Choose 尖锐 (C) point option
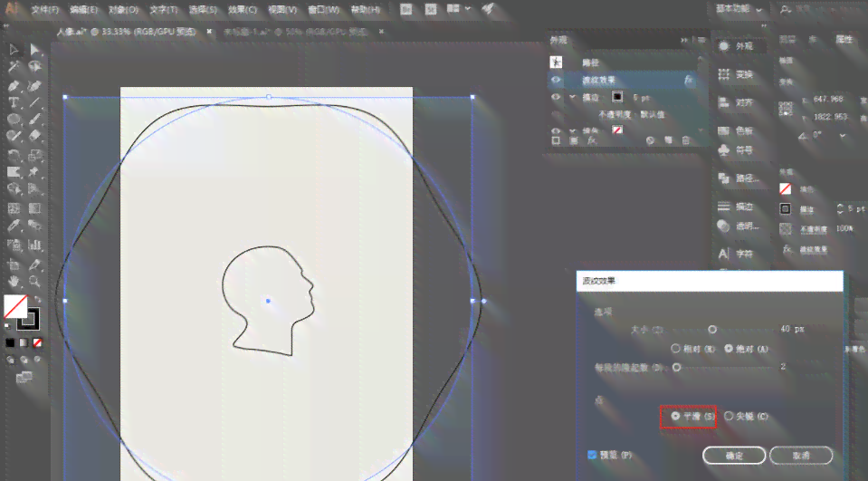868x481 pixels. [746, 416]
